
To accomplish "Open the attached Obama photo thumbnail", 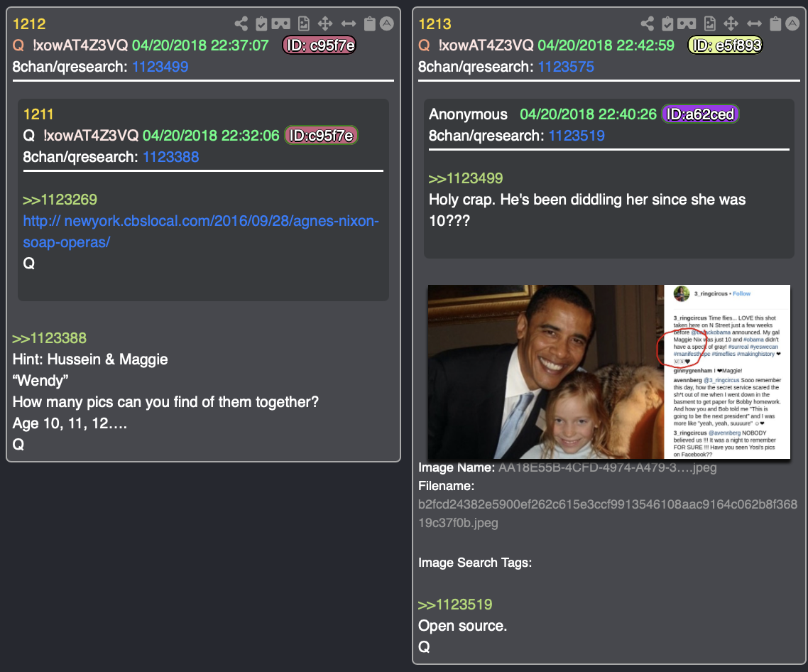I will (x=609, y=372).
